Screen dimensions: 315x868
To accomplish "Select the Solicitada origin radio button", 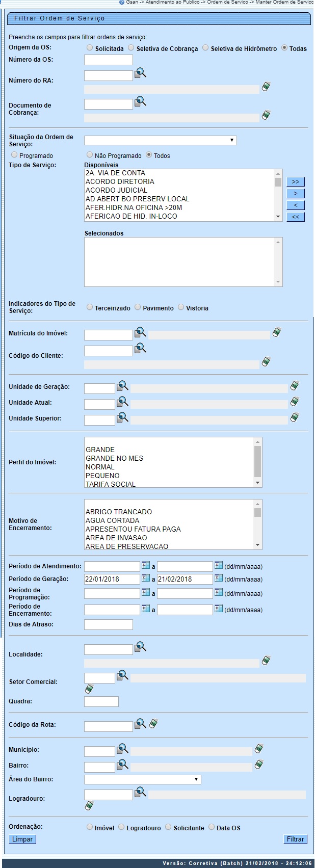I will click(90, 48).
